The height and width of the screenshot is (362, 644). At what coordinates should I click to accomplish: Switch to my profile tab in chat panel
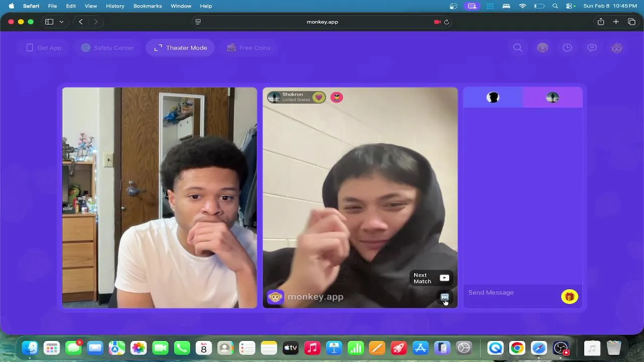[x=493, y=98]
